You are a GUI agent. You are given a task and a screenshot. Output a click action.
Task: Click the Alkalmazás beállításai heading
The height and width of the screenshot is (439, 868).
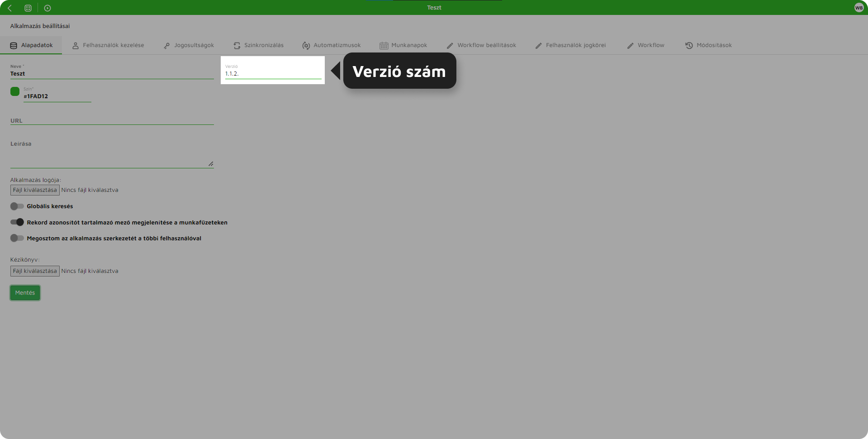(40, 26)
